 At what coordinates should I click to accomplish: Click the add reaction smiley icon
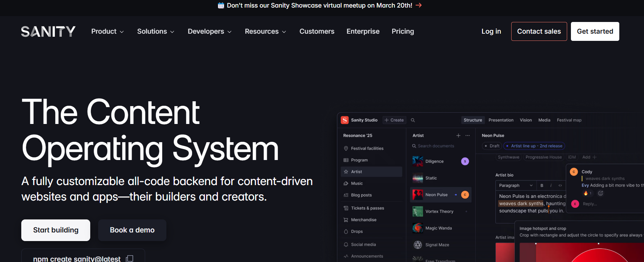click(x=600, y=193)
